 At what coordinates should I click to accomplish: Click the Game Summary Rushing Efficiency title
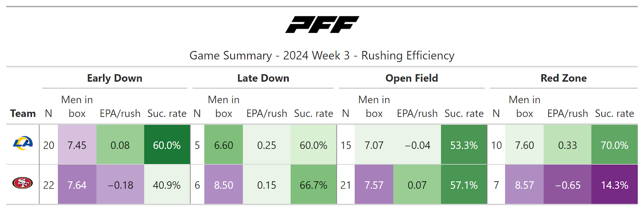(322, 55)
